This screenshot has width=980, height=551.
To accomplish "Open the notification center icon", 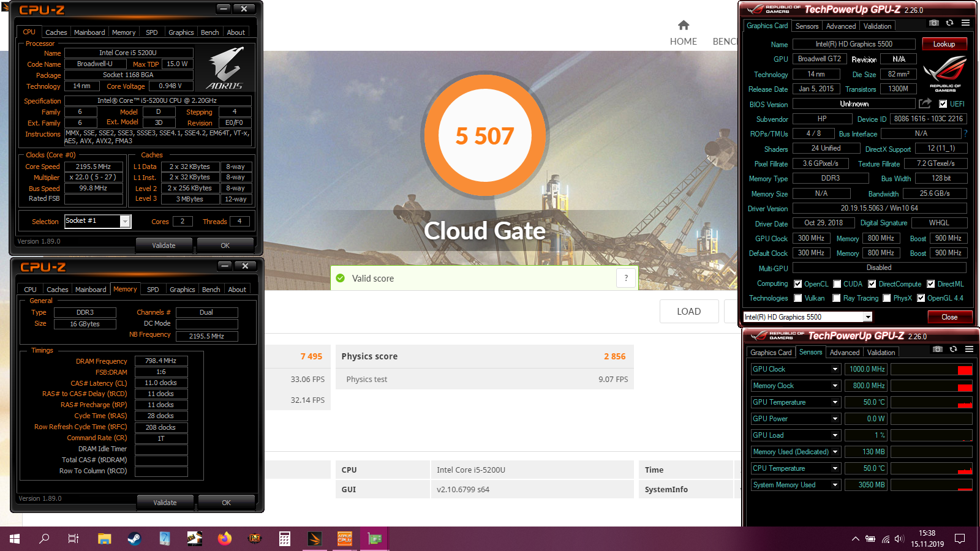I will pos(960,539).
